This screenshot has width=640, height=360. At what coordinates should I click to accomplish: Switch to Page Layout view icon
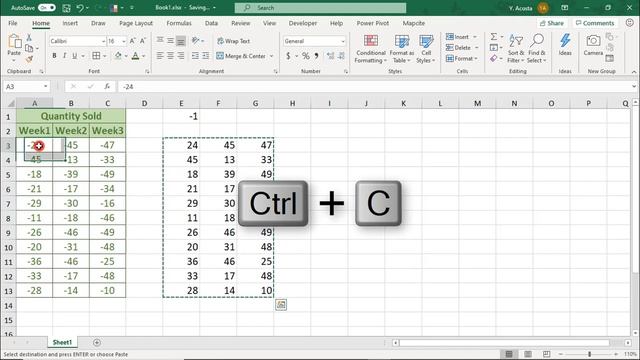point(528,354)
